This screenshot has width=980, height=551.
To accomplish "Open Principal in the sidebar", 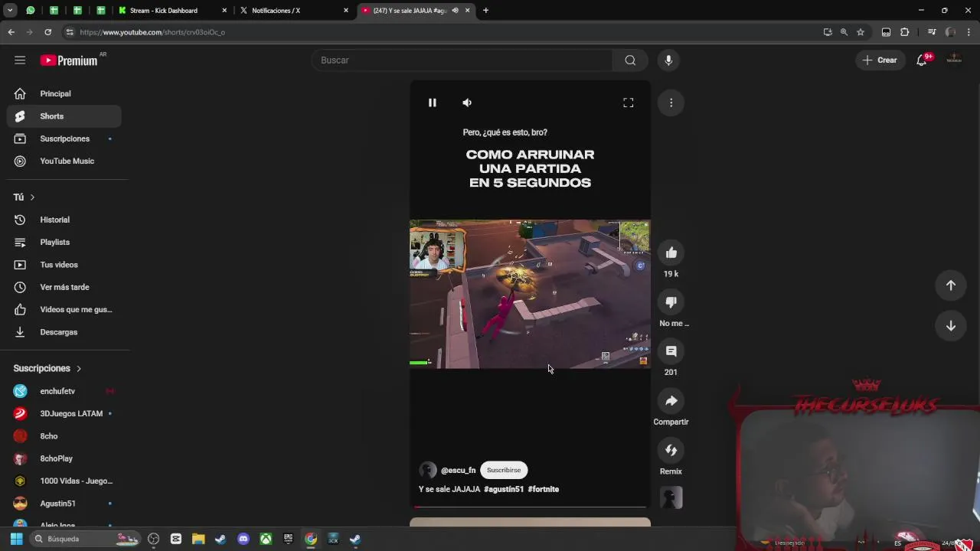I will tap(64, 93).
